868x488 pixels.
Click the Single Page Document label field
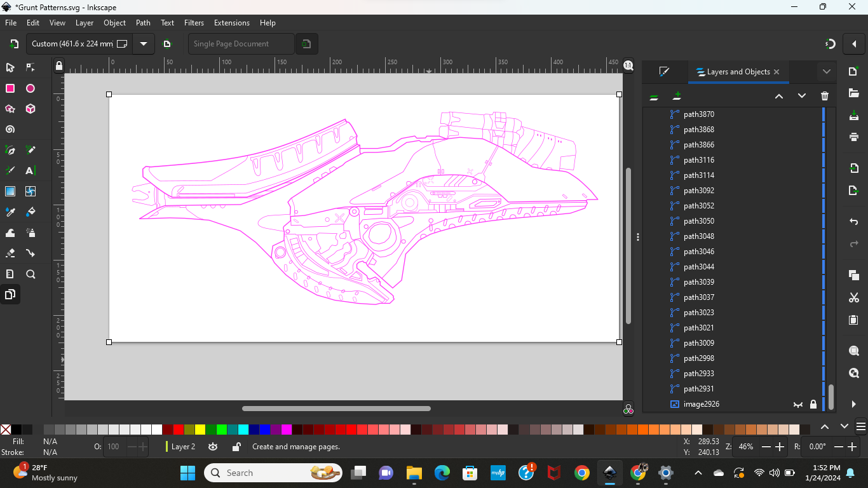241,44
